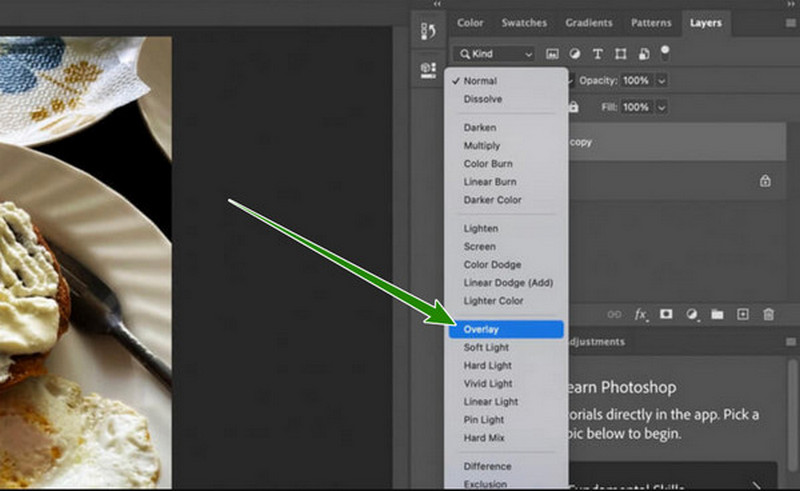Click the pixel layer filter icon
This screenshot has width=800, height=491.
point(552,53)
